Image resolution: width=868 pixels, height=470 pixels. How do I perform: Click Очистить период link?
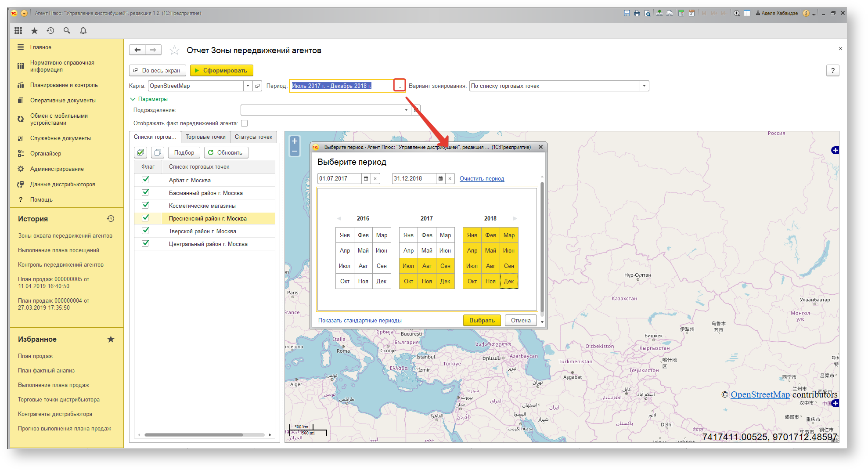click(482, 179)
